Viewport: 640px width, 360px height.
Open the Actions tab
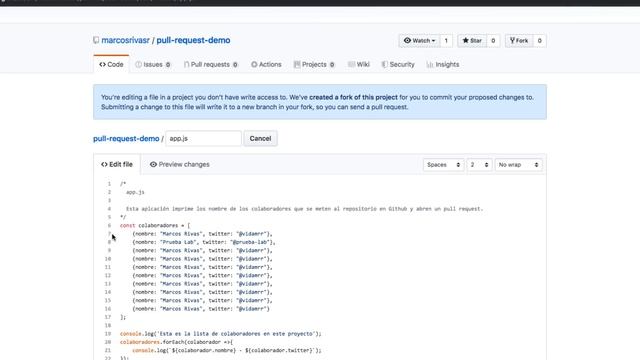pos(266,64)
